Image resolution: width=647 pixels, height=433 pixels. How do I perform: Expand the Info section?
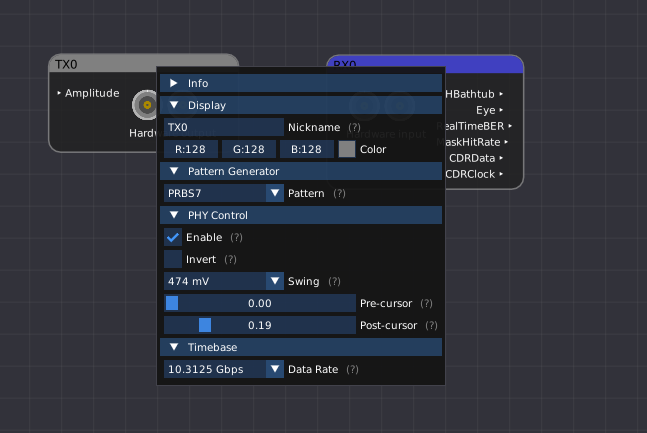pyautogui.click(x=301, y=83)
